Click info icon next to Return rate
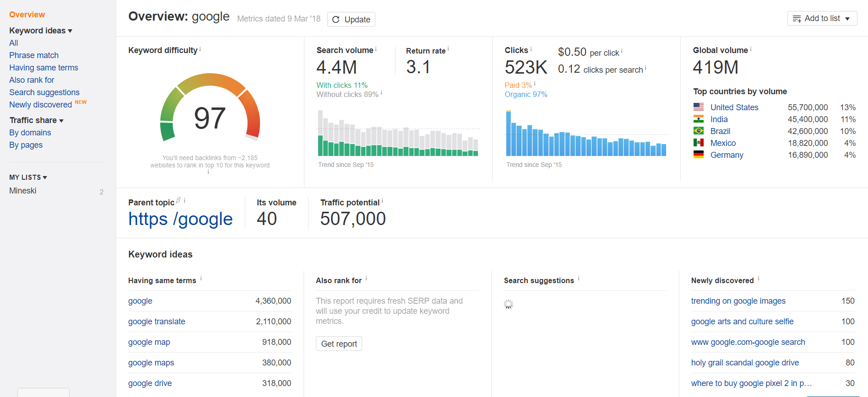 click(x=448, y=49)
